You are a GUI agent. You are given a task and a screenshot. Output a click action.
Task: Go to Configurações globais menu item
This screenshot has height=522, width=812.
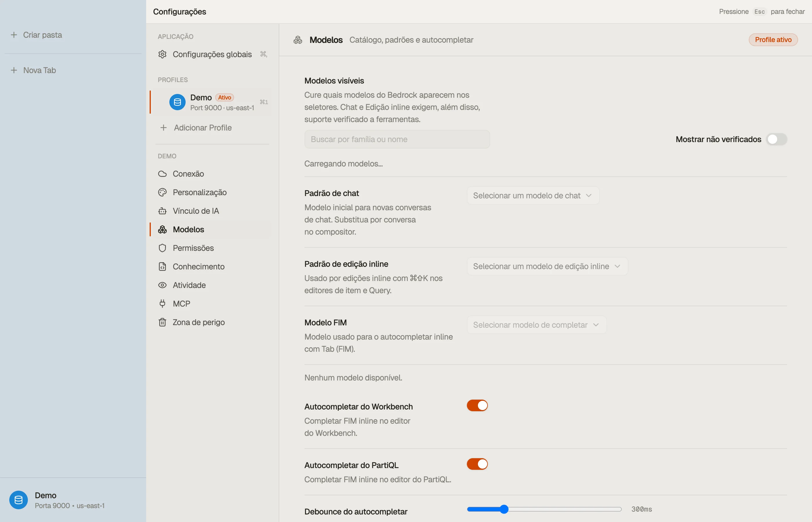pyautogui.click(x=213, y=54)
